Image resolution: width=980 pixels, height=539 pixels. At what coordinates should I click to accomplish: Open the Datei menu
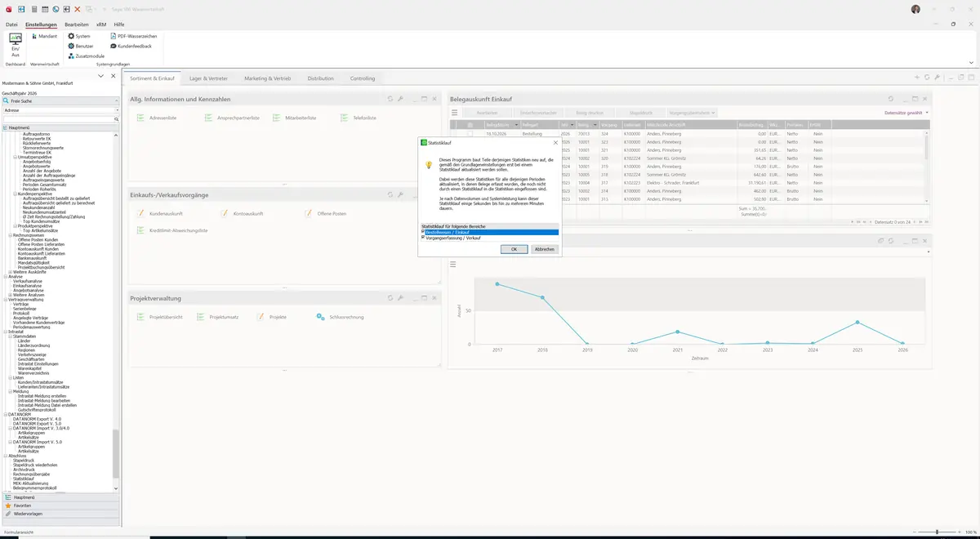(x=11, y=24)
